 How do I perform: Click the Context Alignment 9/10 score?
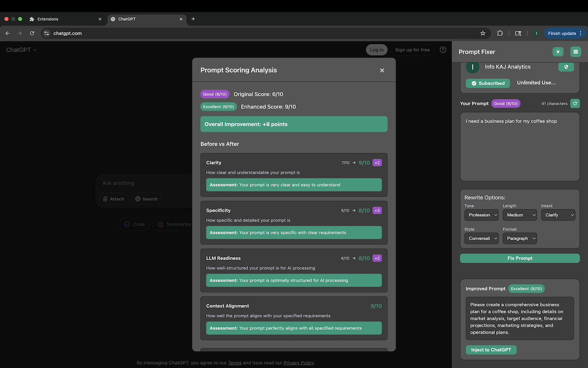point(376,306)
